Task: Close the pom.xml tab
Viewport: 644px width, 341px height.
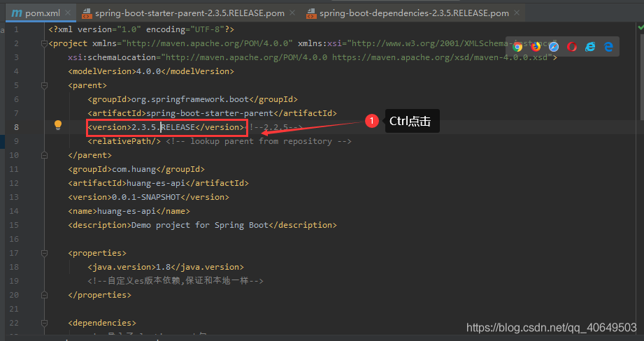Action: coord(68,13)
